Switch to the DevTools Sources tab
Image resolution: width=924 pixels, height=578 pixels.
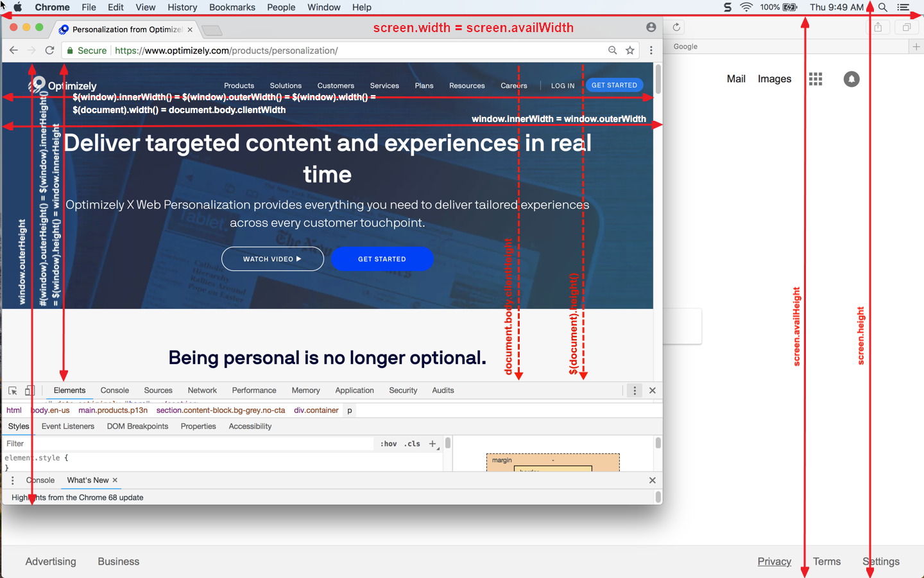(x=158, y=390)
